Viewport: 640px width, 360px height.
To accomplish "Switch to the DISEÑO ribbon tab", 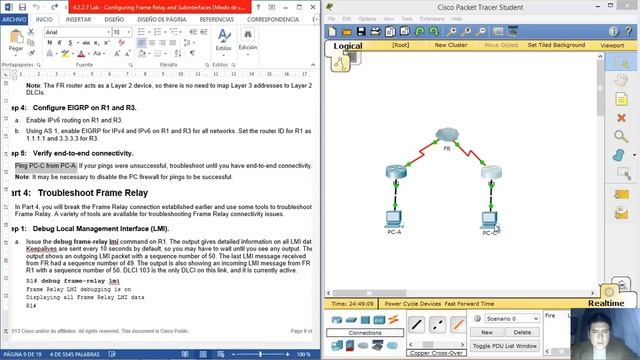I will click(x=114, y=19).
